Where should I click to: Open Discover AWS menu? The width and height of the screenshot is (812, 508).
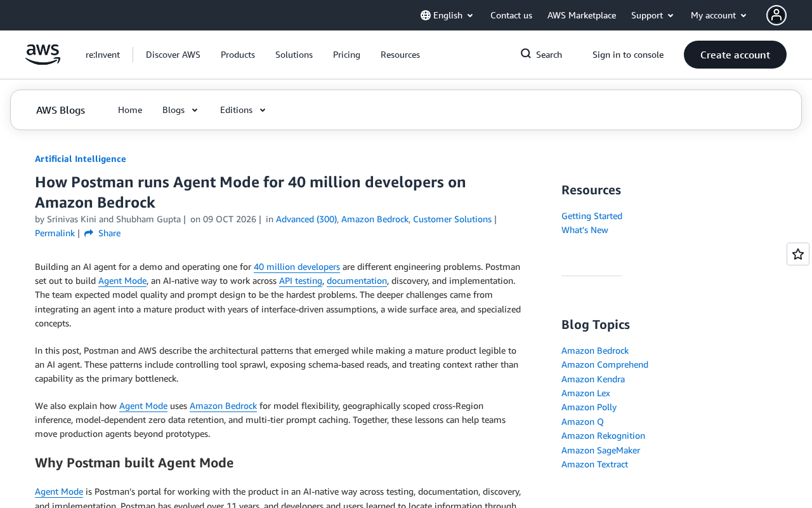pos(173,55)
